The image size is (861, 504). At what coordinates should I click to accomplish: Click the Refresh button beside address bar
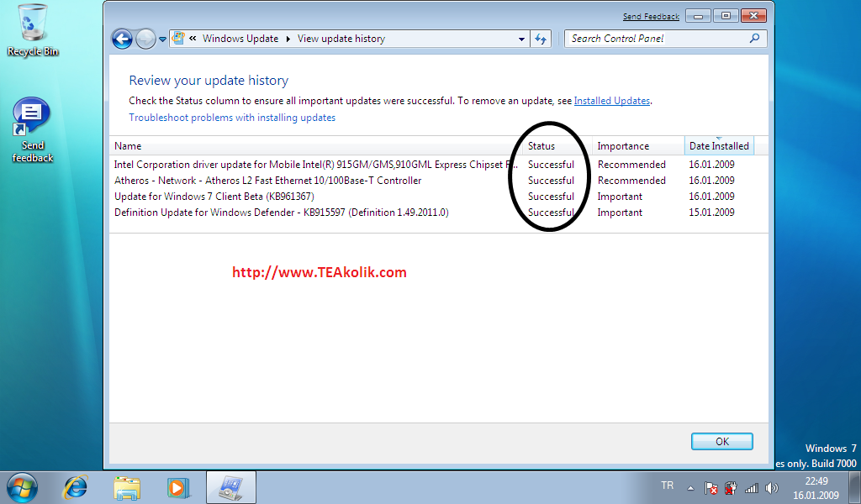[541, 39]
